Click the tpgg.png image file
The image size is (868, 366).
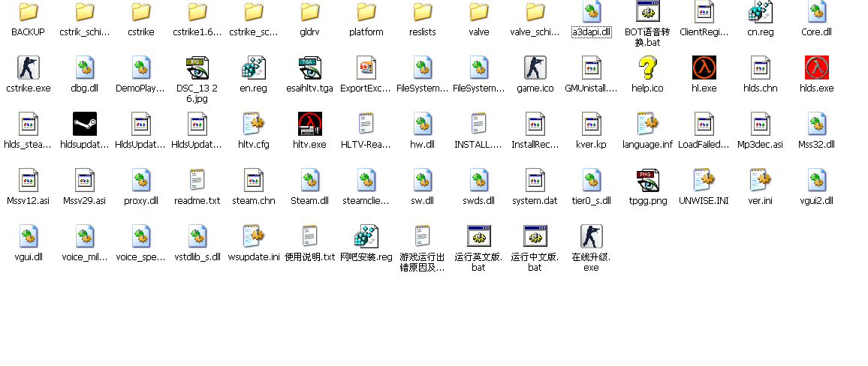[x=647, y=180]
